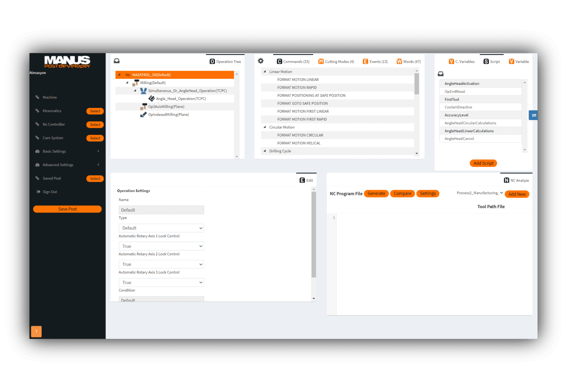The height and width of the screenshot is (392, 567).
Task: Open the Process2_Manufacturing dropdown
Action: click(479, 193)
